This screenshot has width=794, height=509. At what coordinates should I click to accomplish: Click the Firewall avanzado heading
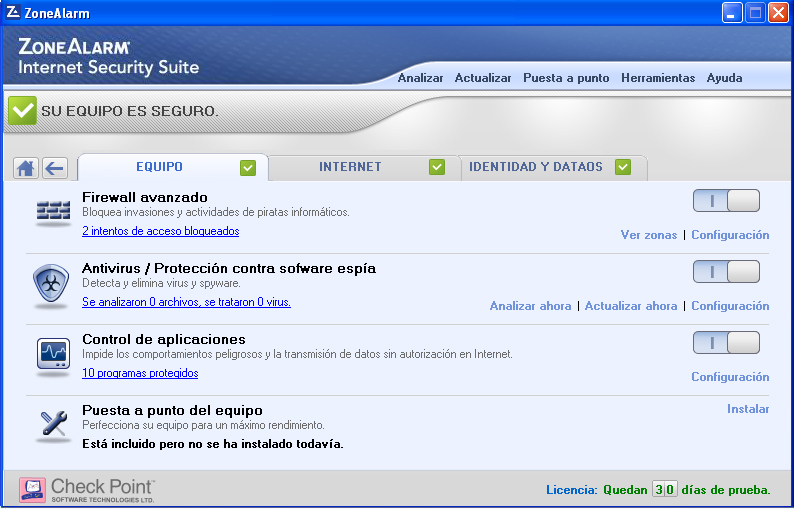point(145,197)
